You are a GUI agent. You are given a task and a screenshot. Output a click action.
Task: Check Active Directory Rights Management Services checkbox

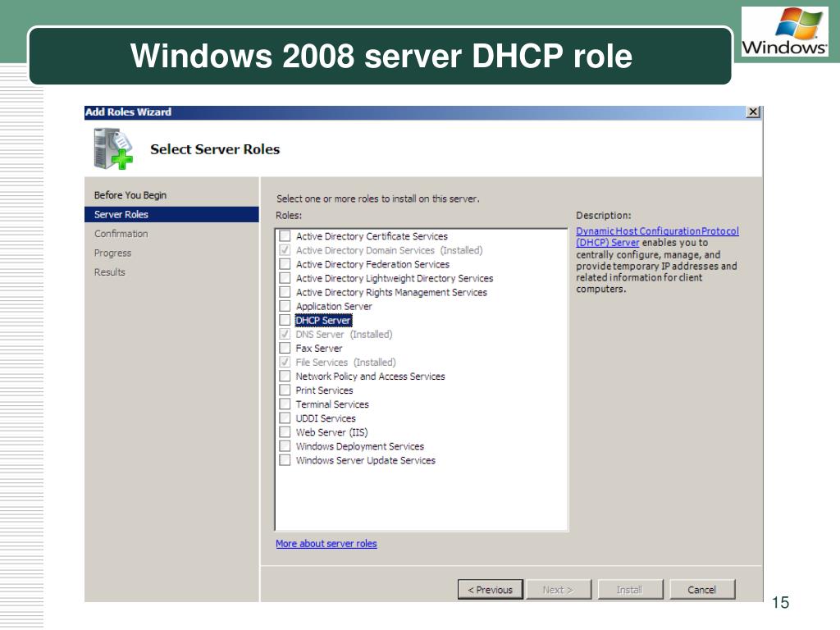[x=285, y=291]
